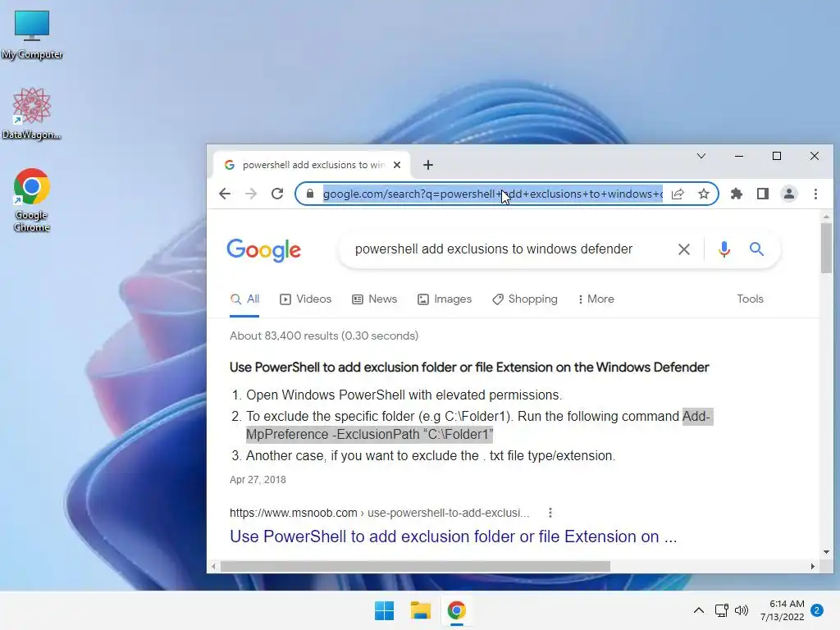Click the Chrome address bar URL
This screenshot has height=630, width=840.
(493, 194)
